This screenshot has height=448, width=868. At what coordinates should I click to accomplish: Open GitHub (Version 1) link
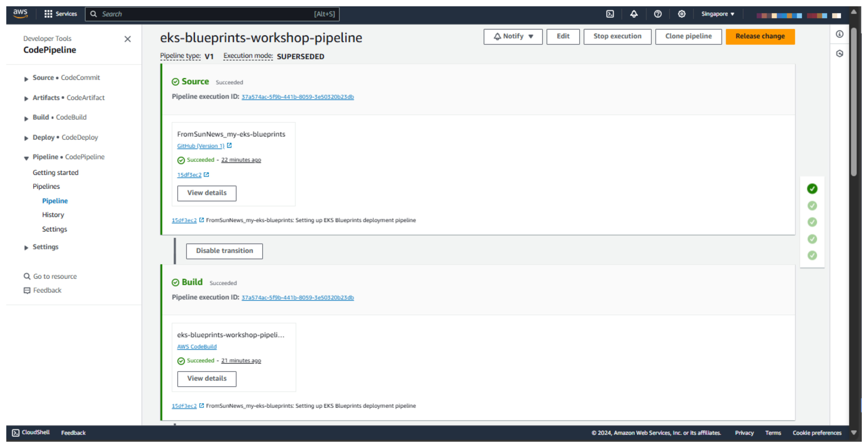tap(201, 146)
